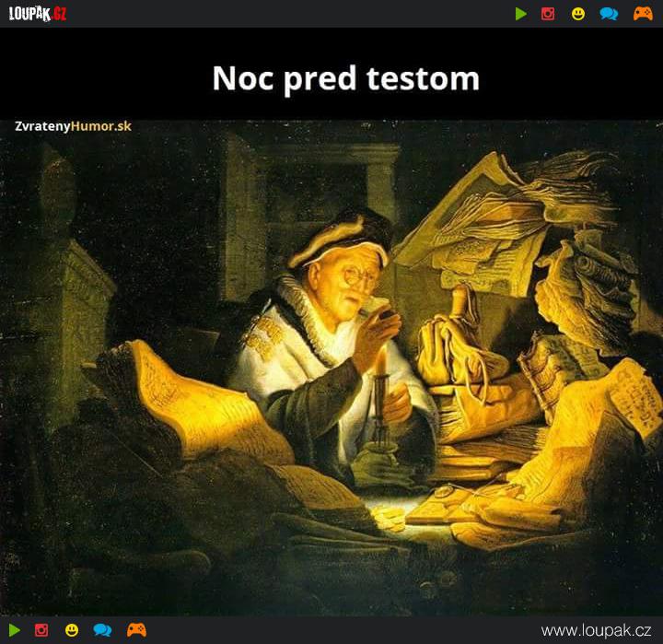The width and height of the screenshot is (663, 644).
Task: Click the orange gamepad icon in top bar
Action: pos(643,14)
